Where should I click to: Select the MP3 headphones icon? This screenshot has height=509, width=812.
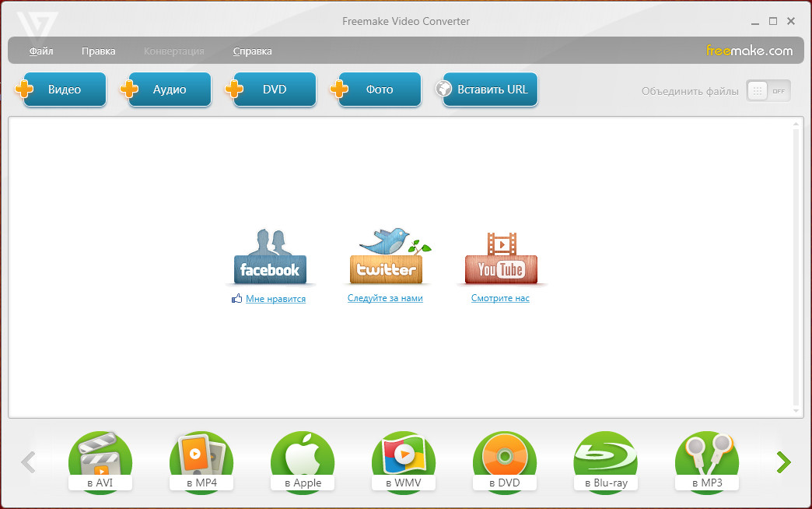click(x=706, y=459)
